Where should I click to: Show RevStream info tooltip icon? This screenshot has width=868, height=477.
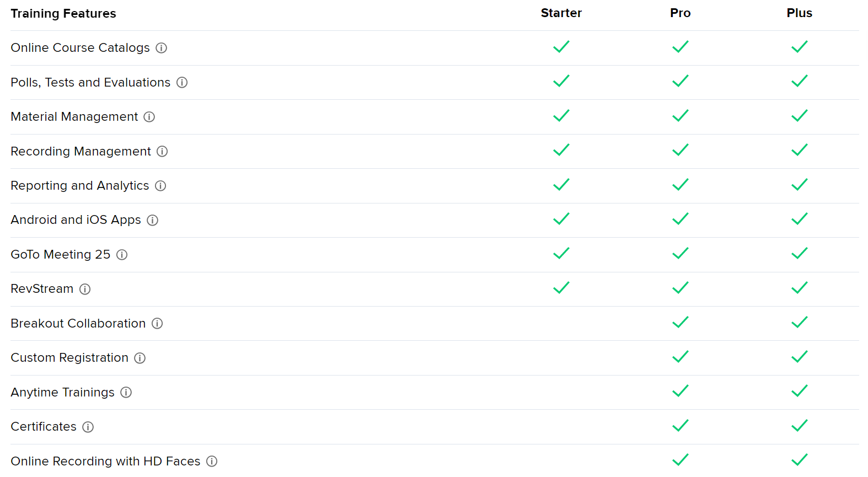tap(85, 289)
